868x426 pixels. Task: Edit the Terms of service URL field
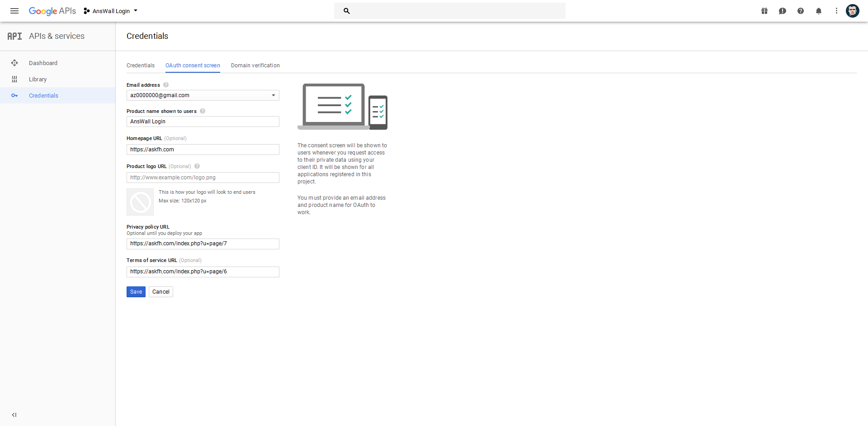[203, 272]
